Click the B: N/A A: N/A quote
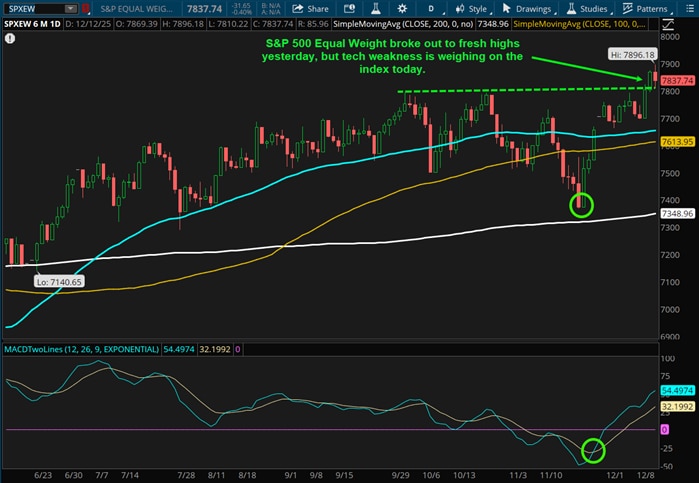 [271, 8]
